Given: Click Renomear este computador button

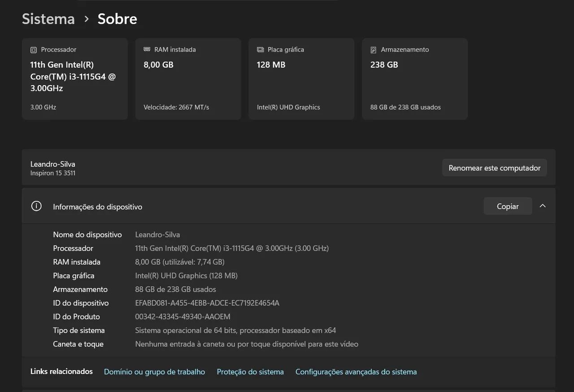Looking at the screenshot, I should click(495, 168).
